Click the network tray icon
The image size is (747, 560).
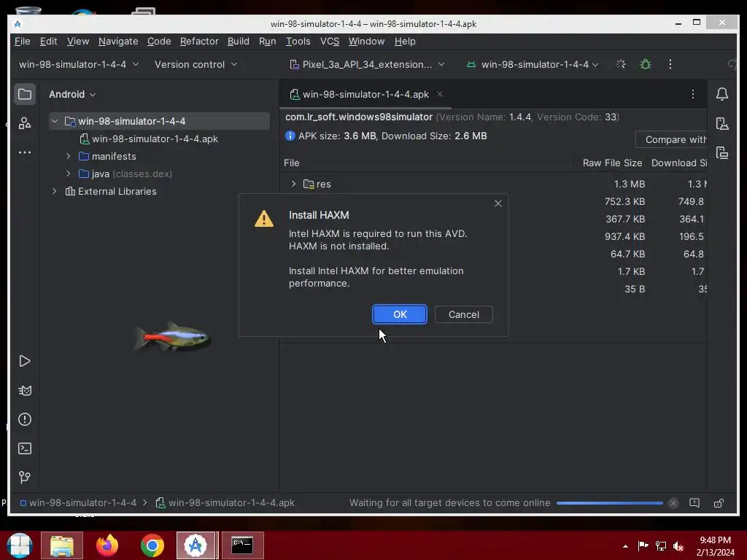661,545
